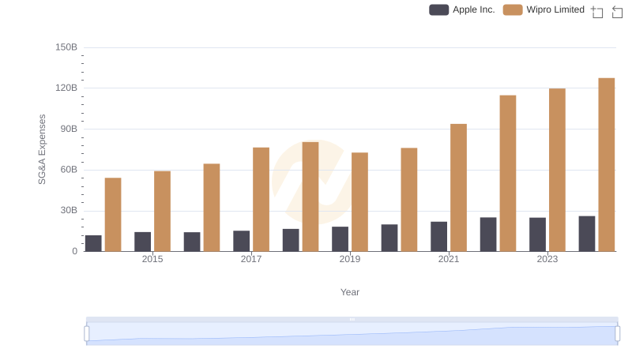Click the 150B y-axis label

66,47
